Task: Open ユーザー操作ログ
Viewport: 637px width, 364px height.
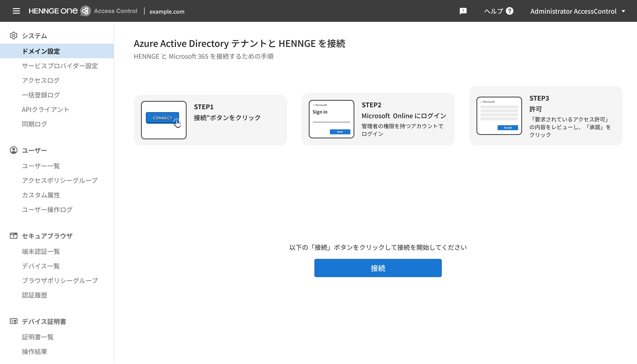Action: pyautogui.click(x=47, y=210)
